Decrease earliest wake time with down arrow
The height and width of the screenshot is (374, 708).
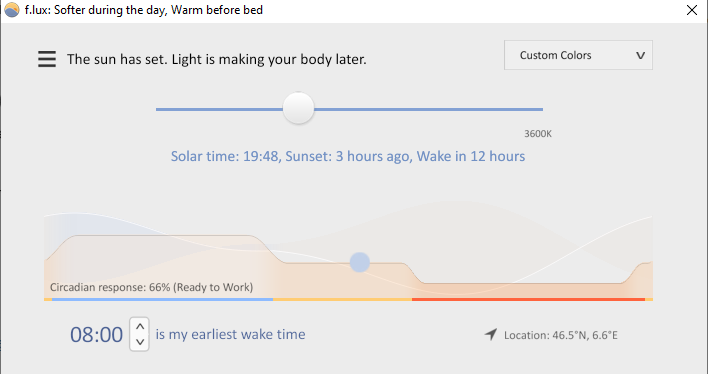tap(140, 342)
